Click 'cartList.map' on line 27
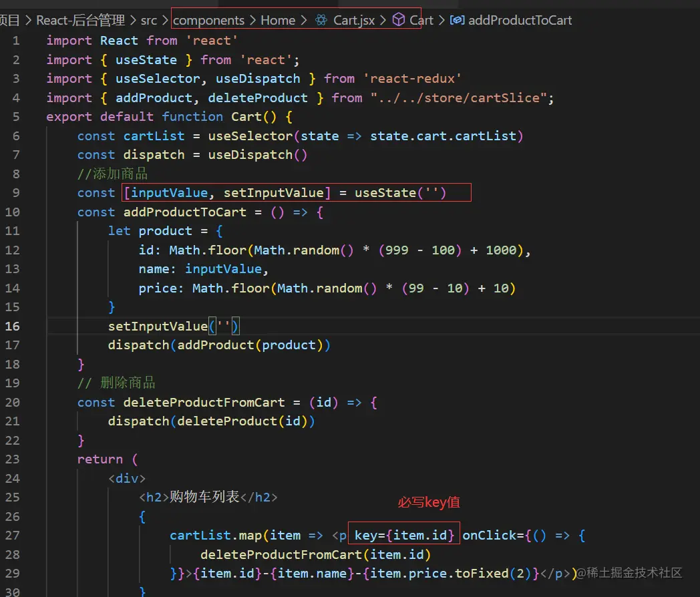This screenshot has height=597, width=700. point(215,535)
